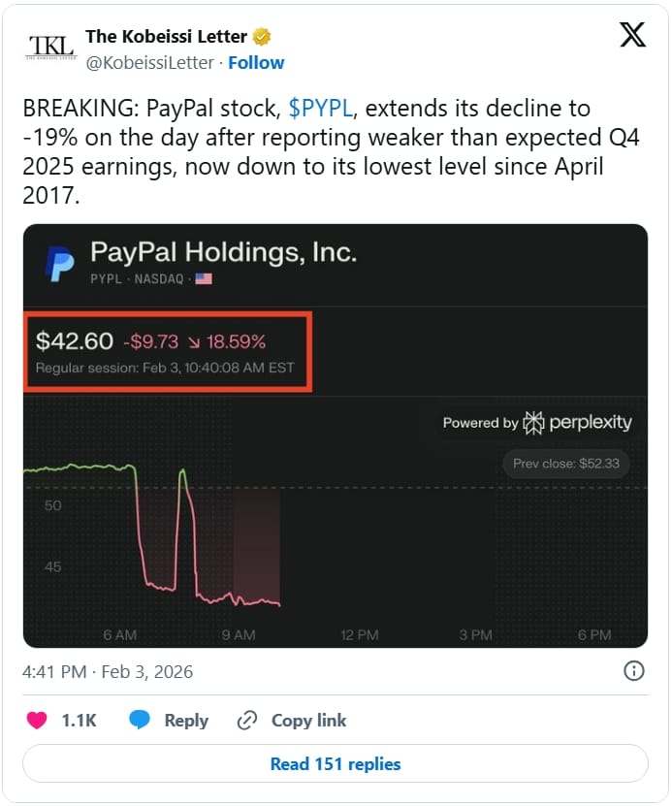The image size is (672, 806).
Task: Click the gold verified badge
Action: click(x=262, y=37)
